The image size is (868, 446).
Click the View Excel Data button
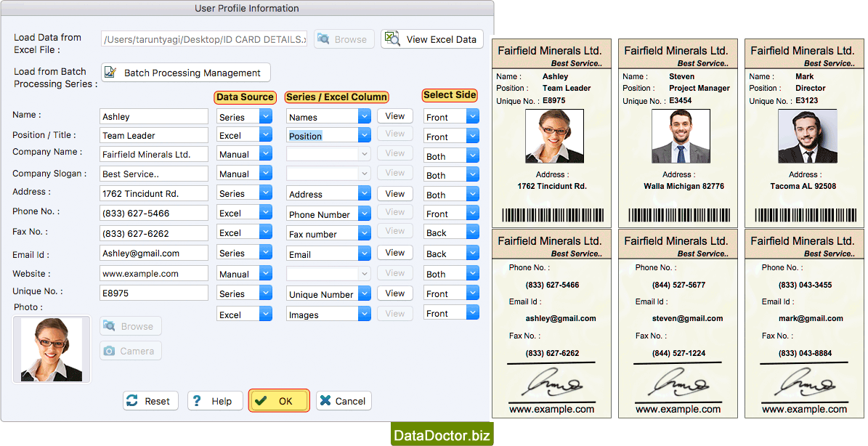(x=431, y=39)
